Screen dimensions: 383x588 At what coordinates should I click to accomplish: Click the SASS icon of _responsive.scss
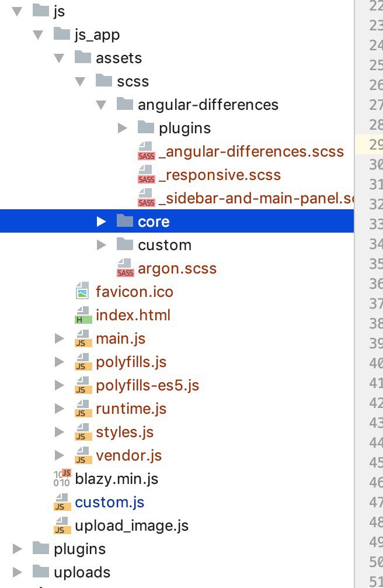point(146,175)
